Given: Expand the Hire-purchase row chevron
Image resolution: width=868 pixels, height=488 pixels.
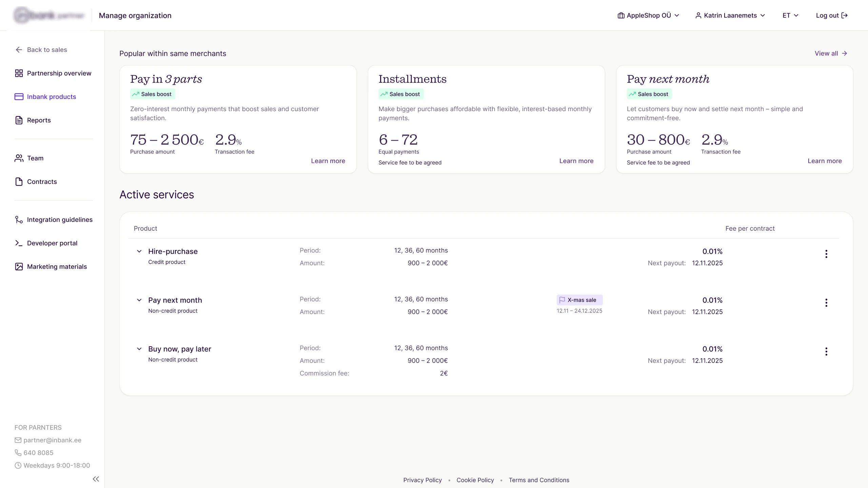Looking at the screenshot, I should pyautogui.click(x=139, y=251).
